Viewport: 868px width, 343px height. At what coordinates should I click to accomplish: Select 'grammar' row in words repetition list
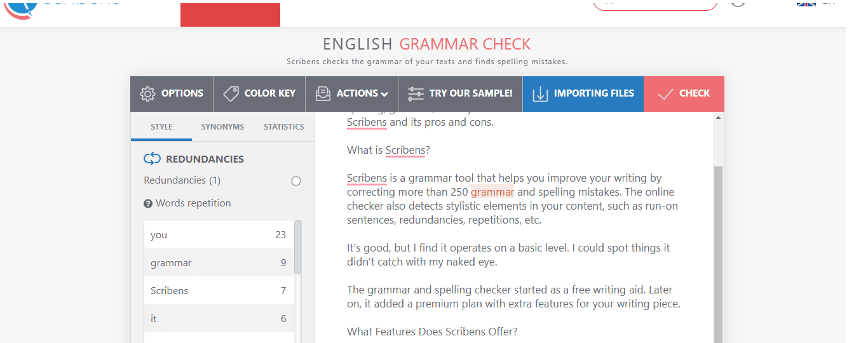(219, 262)
